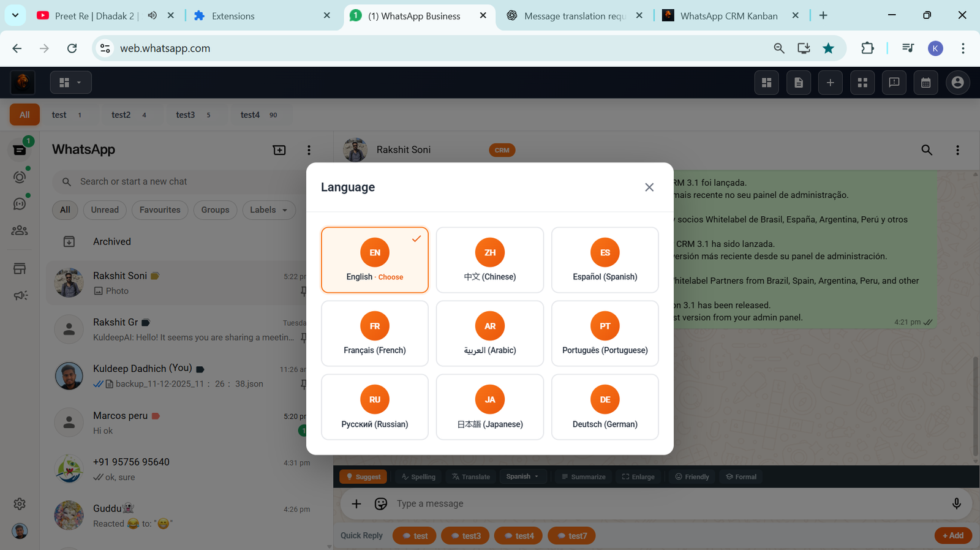980x550 pixels.
Task: Click the Summarize tool
Action: tap(583, 477)
